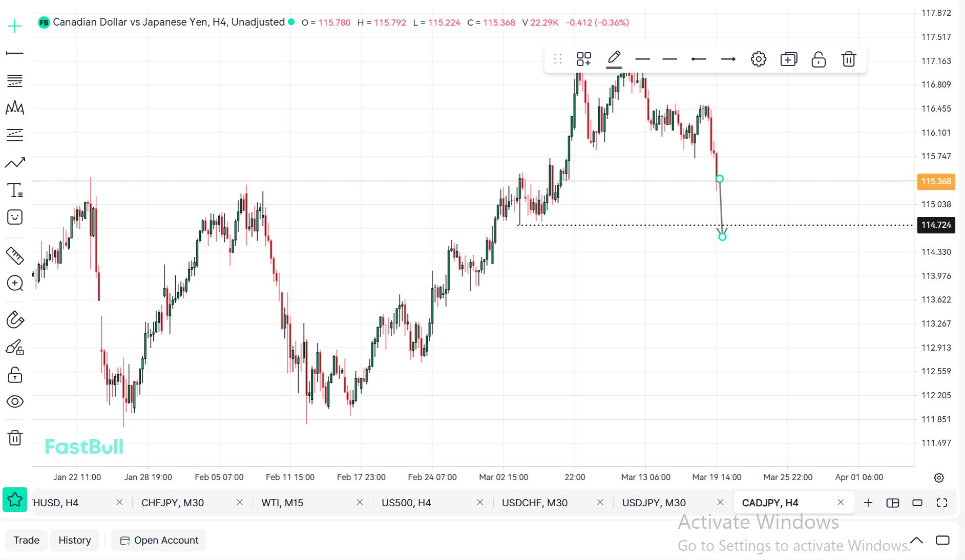Switch to the USDJPY, M30 tab

pyautogui.click(x=654, y=503)
